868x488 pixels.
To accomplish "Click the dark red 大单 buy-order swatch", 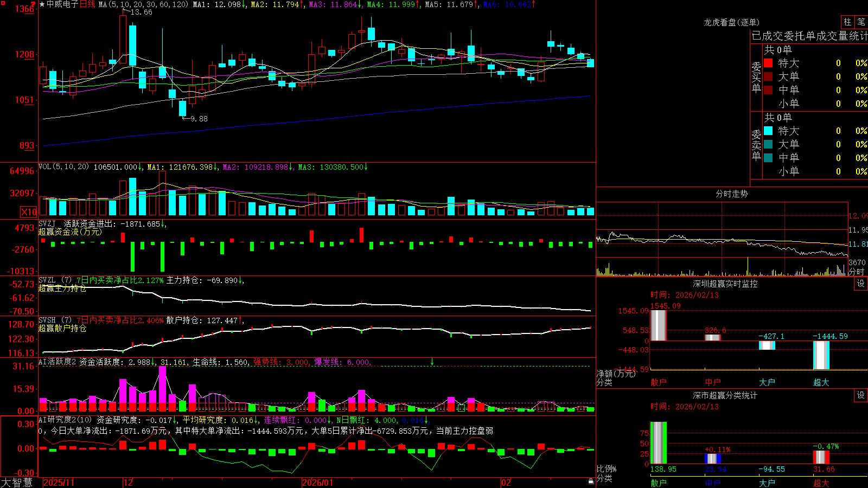I will tap(768, 76).
